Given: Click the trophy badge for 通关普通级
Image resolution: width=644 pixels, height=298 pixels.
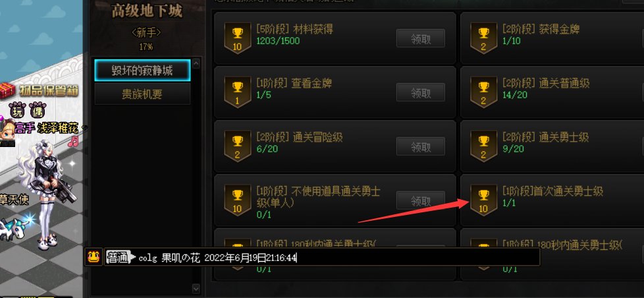Looking at the screenshot, I should click(483, 92).
